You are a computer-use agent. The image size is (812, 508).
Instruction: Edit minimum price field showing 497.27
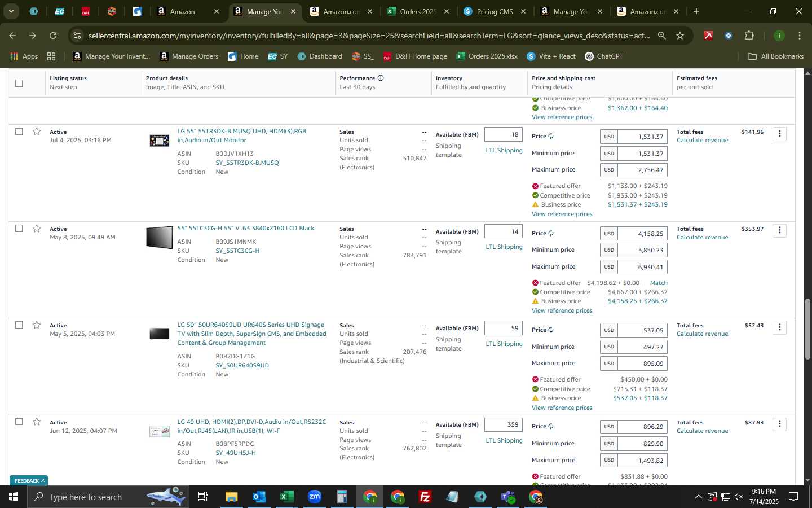click(642, 347)
